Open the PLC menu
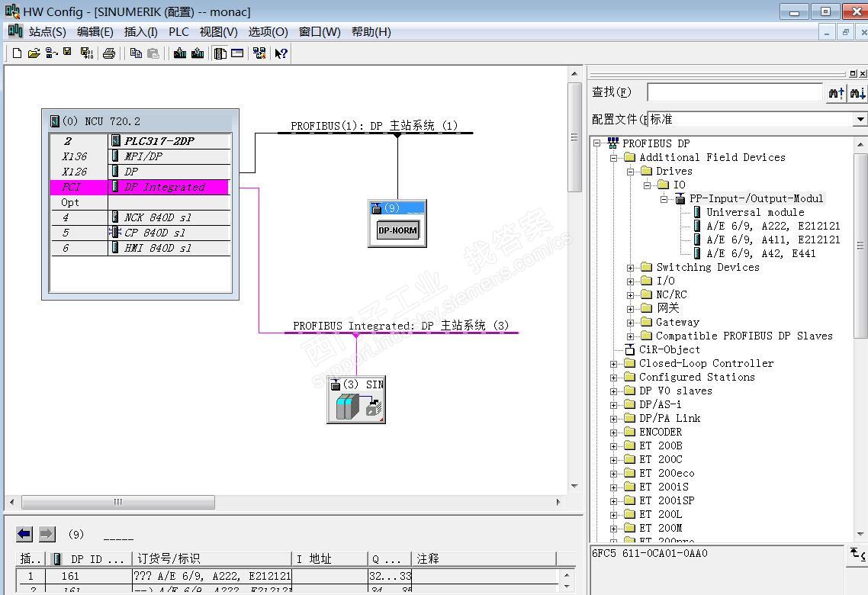The height and width of the screenshot is (595, 868). click(x=178, y=32)
